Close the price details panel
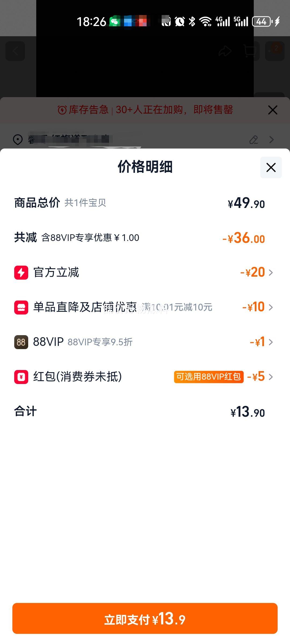Viewport: 290px width, 644px height. [x=271, y=167]
